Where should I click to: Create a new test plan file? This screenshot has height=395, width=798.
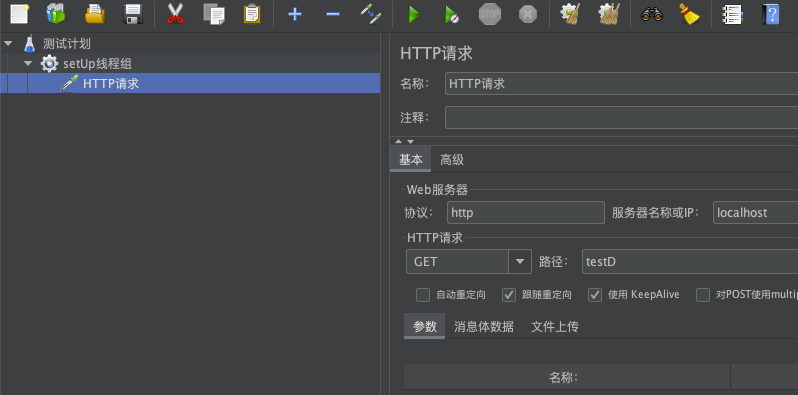19,14
